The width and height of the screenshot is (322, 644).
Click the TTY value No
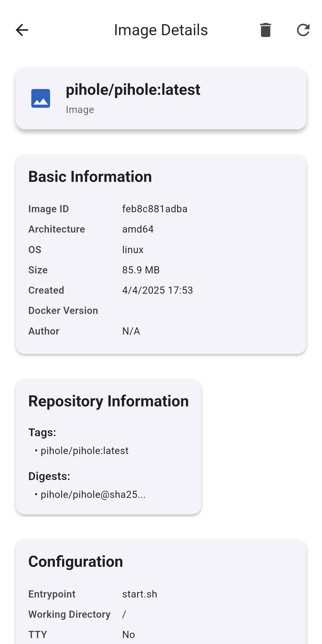[129, 635]
